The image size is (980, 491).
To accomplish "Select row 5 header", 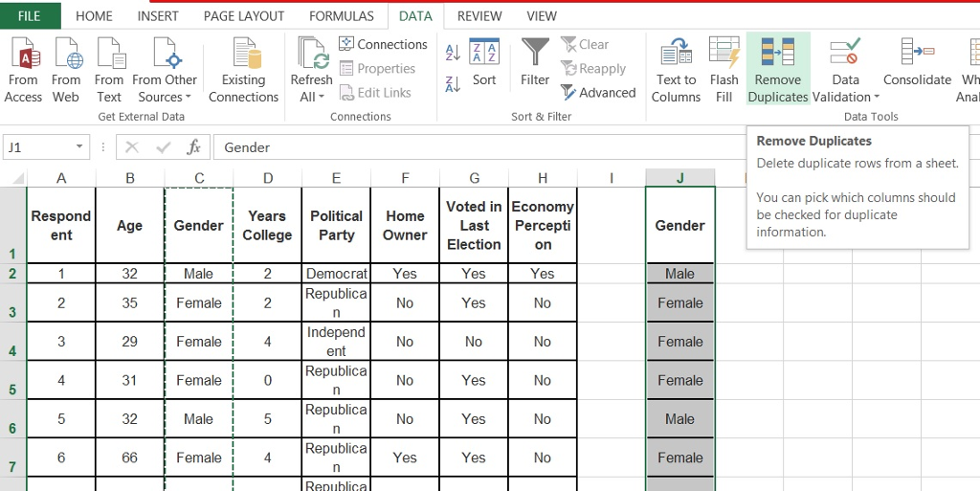I will 13,380.
